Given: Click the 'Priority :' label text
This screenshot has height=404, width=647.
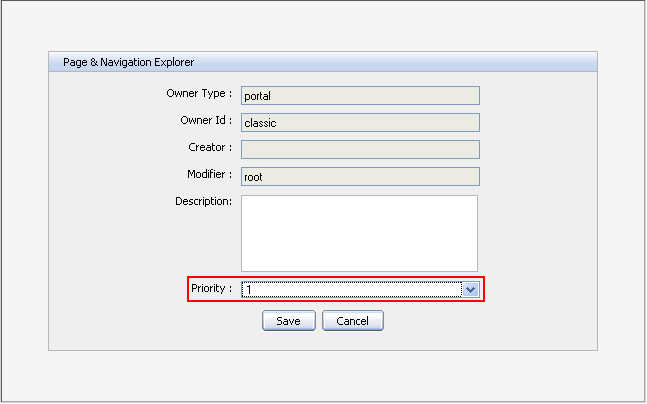Looking at the screenshot, I should pos(211,288).
